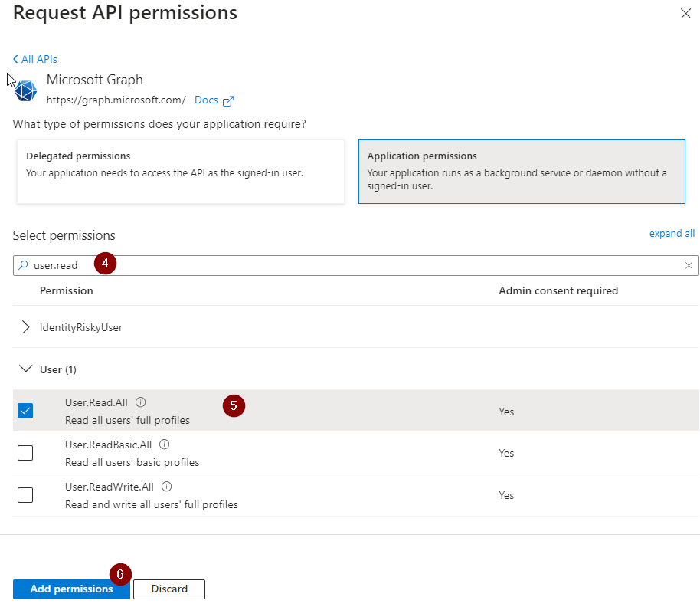Viewport: 700px width, 607px height.
Task: Click the external link icon beside Docs
Action: tap(227, 100)
